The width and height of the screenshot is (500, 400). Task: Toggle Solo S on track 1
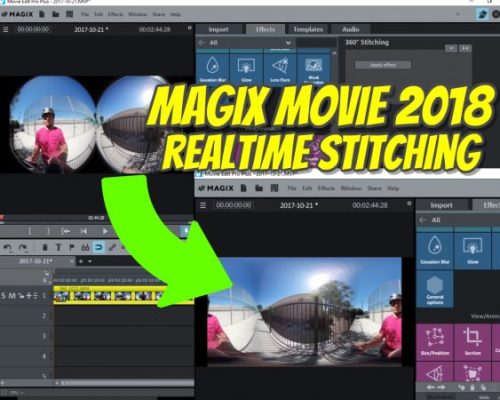click(4, 295)
